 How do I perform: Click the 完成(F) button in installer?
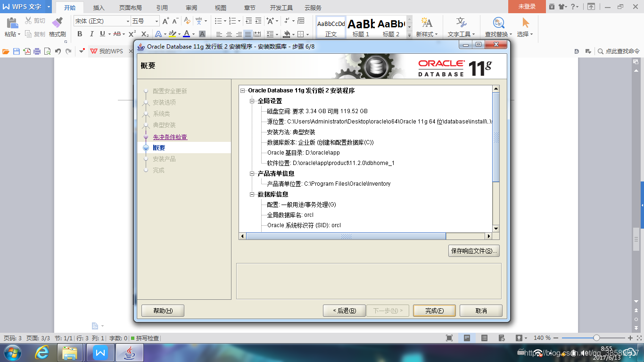pos(434,311)
